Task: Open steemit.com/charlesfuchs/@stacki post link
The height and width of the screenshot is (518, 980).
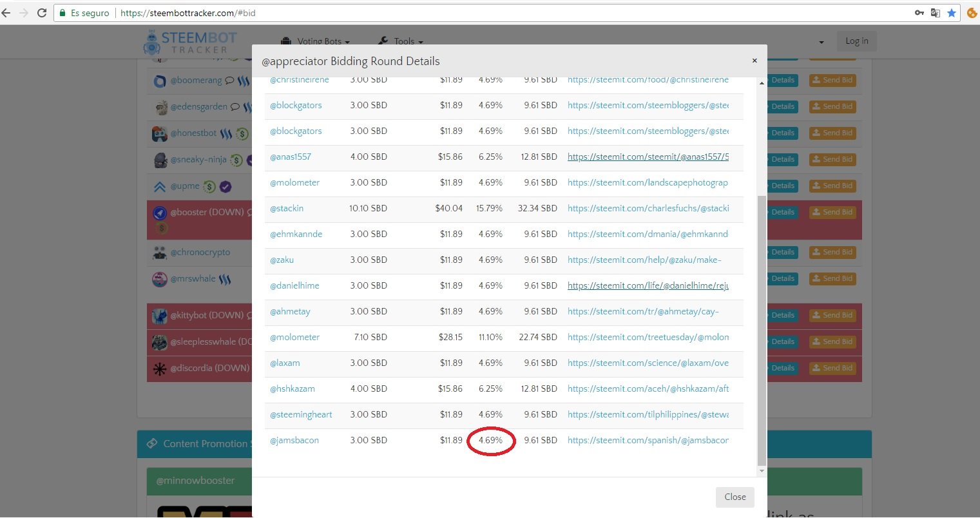Action: [x=648, y=208]
